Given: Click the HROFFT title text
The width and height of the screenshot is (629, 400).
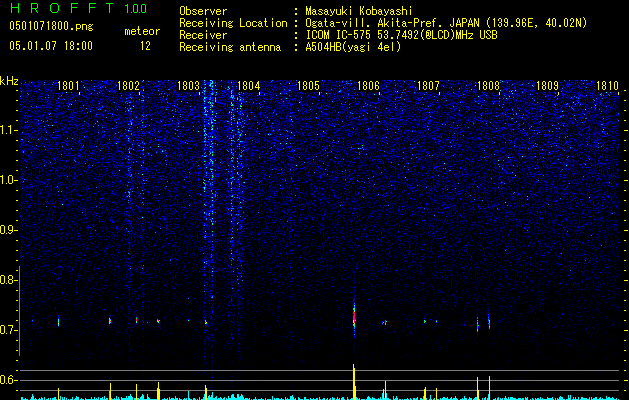Looking at the screenshot, I should (x=61, y=8).
